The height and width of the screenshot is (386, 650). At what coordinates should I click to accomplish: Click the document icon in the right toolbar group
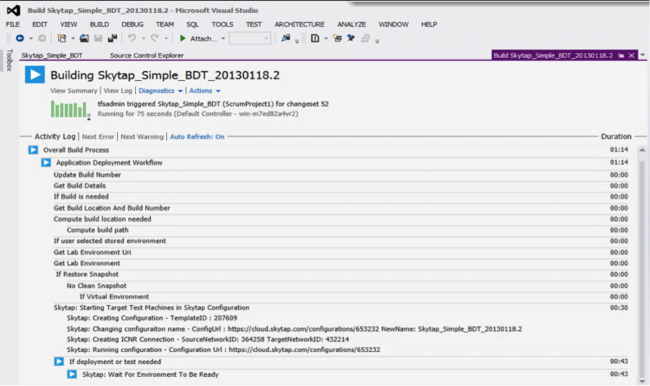point(315,38)
